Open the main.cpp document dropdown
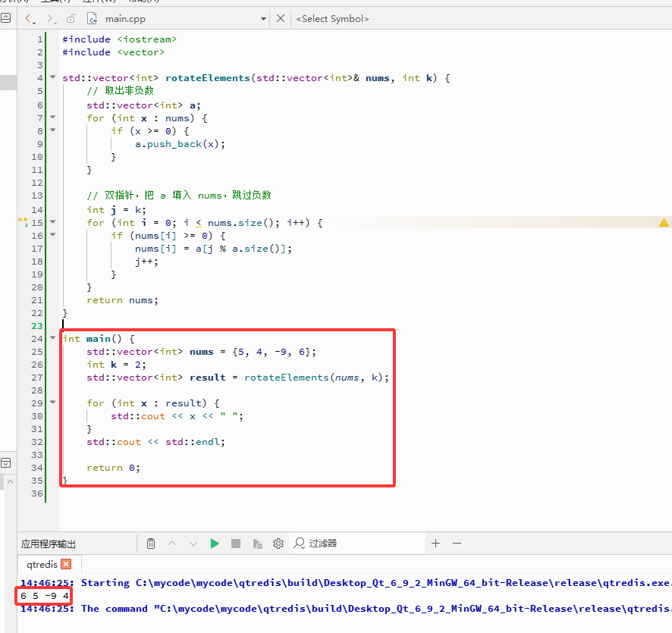This screenshot has height=633, width=672. (x=263, y=19)
